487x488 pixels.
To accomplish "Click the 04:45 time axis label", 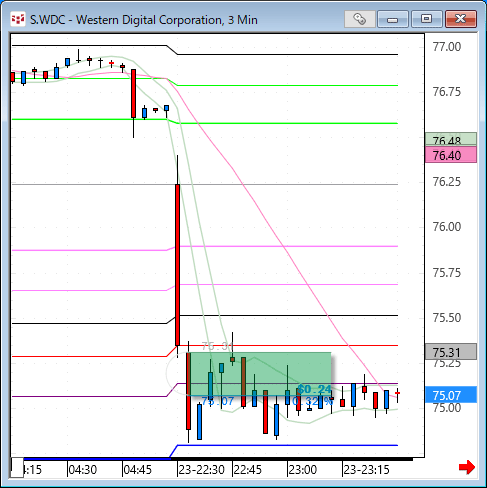I will [x=137, y=470].
